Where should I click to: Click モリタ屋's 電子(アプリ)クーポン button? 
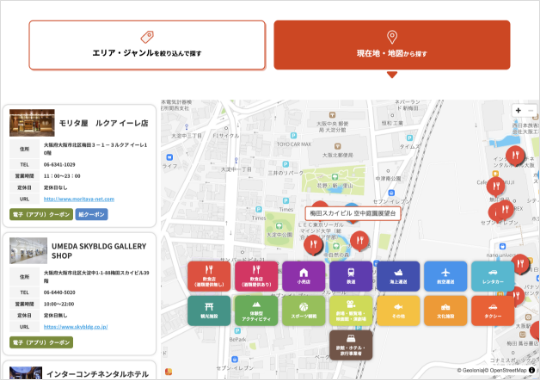pyautogui.click(x=41, y=214)
